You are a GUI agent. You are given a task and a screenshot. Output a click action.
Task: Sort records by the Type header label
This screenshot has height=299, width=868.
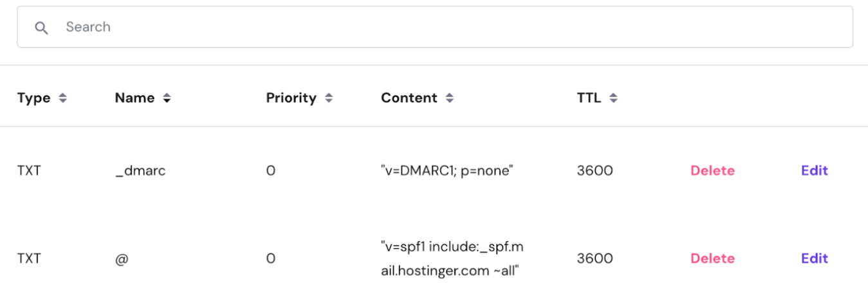(x=33, y=98)
